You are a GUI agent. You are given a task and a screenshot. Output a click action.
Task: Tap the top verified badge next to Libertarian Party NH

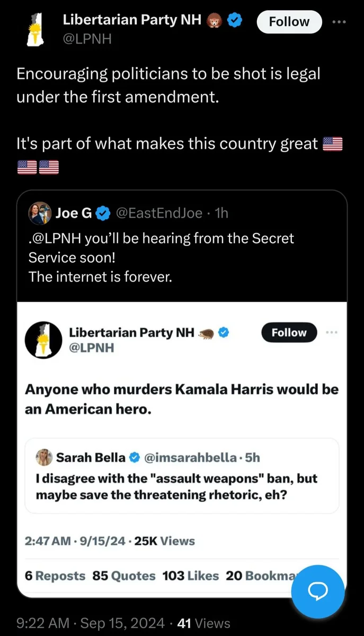pos(235,21)
